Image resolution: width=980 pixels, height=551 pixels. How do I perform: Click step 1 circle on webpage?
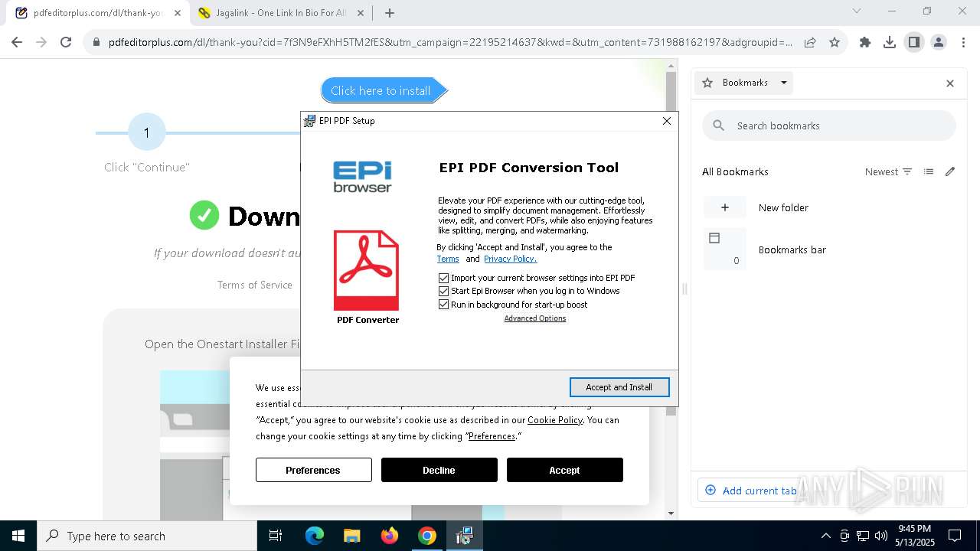click(147, 132)
